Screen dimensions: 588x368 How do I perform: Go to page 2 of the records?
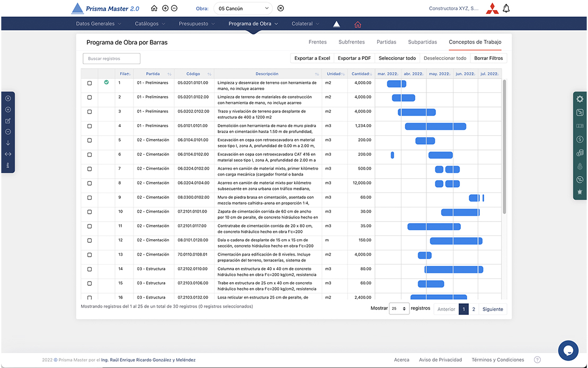click(474, 309)
